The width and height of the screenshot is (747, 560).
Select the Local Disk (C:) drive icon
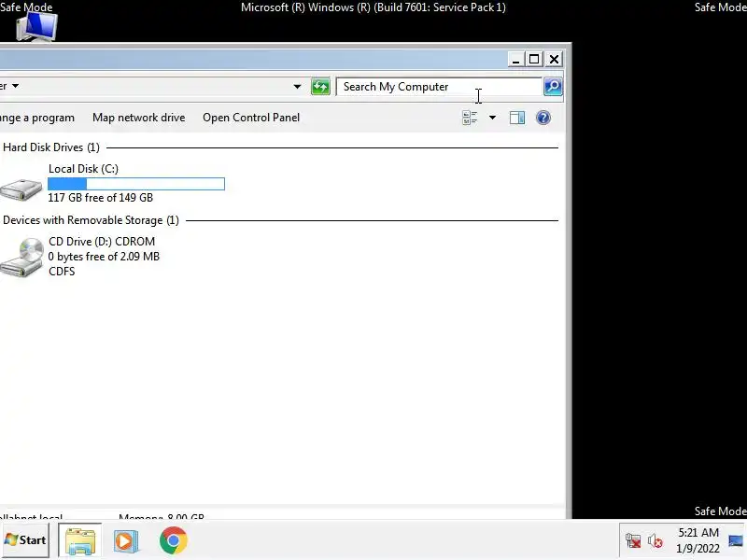click(21, 189)
